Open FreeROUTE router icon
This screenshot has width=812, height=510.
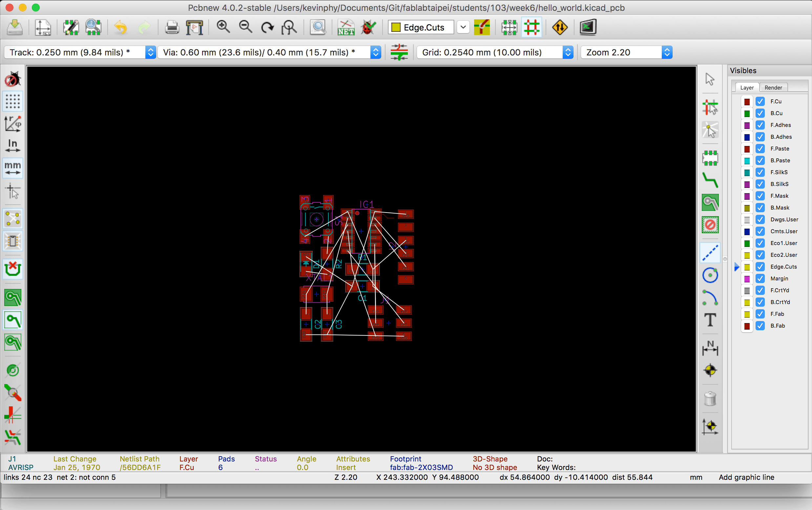pyautogui.click(x=560, y=27)
